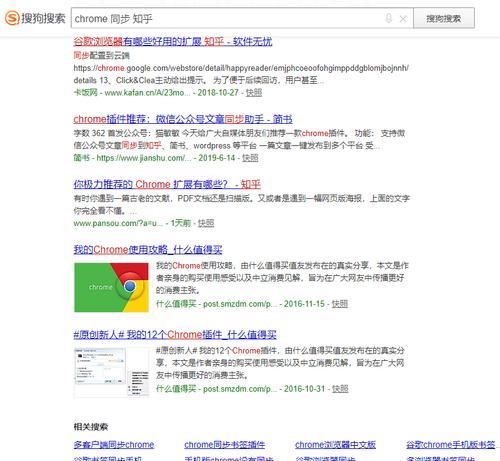Click the '相关搜索' heading text
Viewport: 500px width, 461px height.
(x=91, y=427)
